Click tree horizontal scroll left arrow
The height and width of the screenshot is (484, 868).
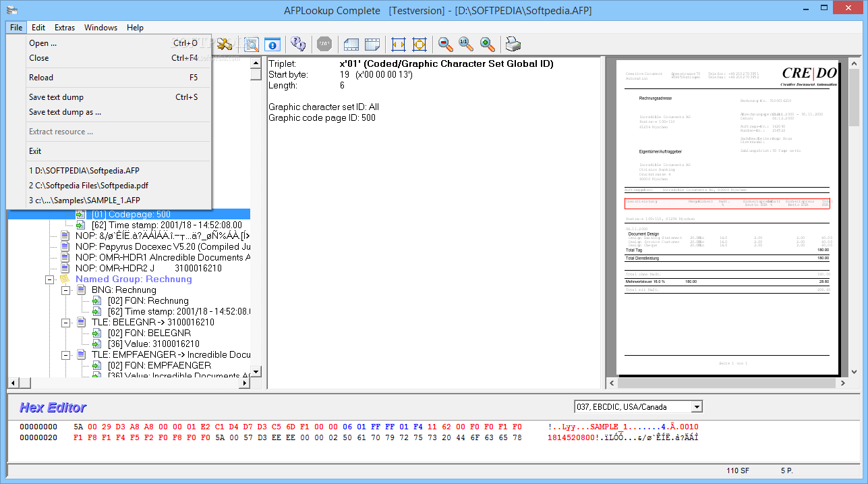pos(13,383)
